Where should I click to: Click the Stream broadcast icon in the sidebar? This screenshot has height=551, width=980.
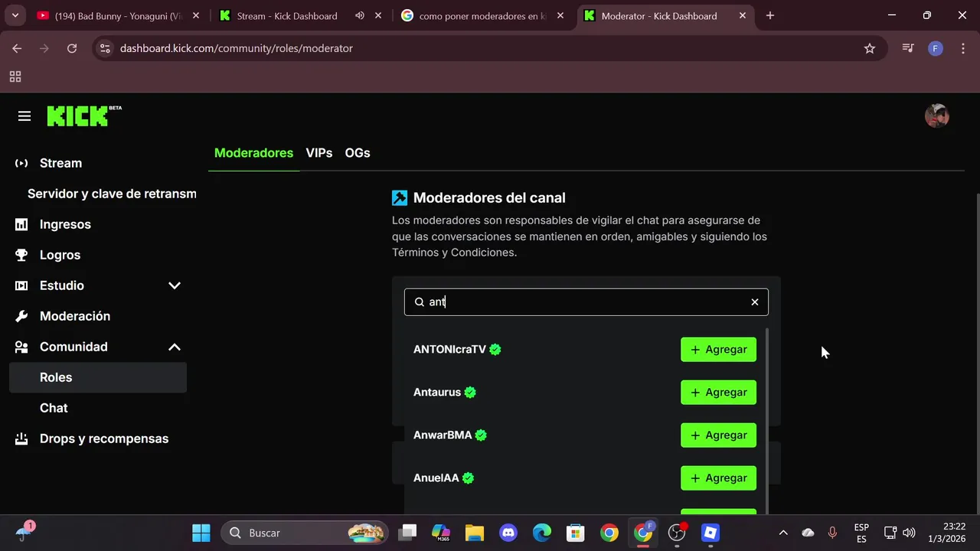[21, 163]
